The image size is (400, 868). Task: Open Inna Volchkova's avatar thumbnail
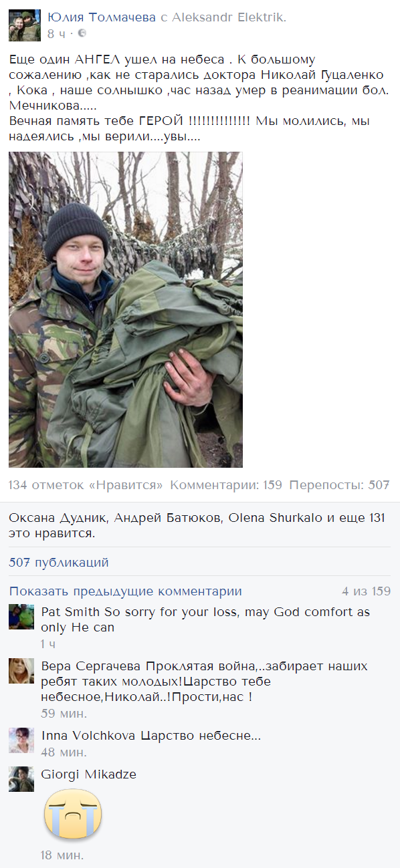21,740
